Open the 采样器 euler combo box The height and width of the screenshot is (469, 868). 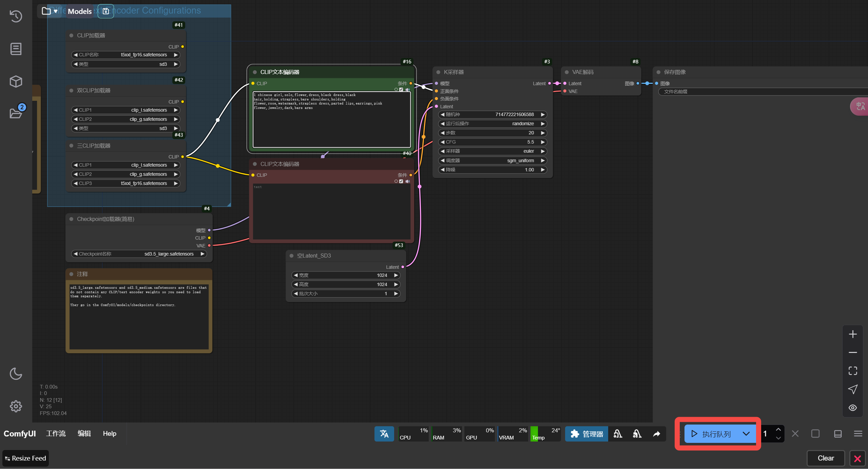[493, 151]
